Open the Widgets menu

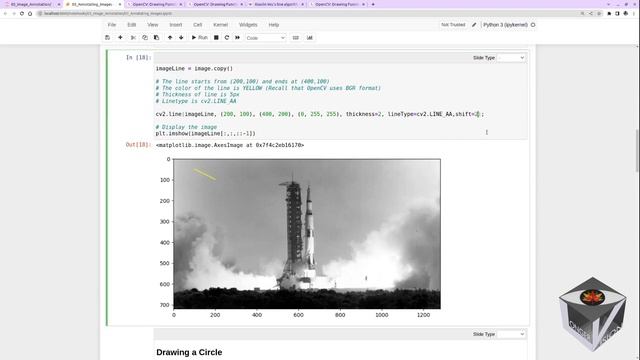tap(248, 25)
